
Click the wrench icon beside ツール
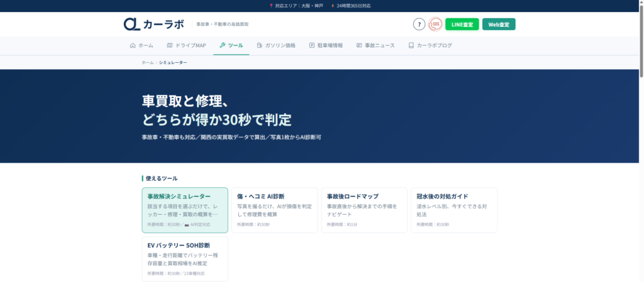tap(222, 45)
